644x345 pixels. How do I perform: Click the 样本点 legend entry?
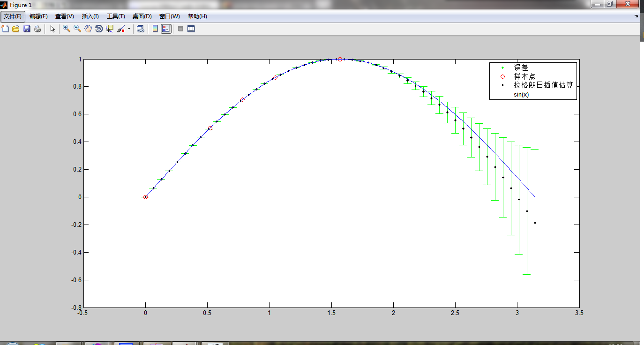pos(524,76)
